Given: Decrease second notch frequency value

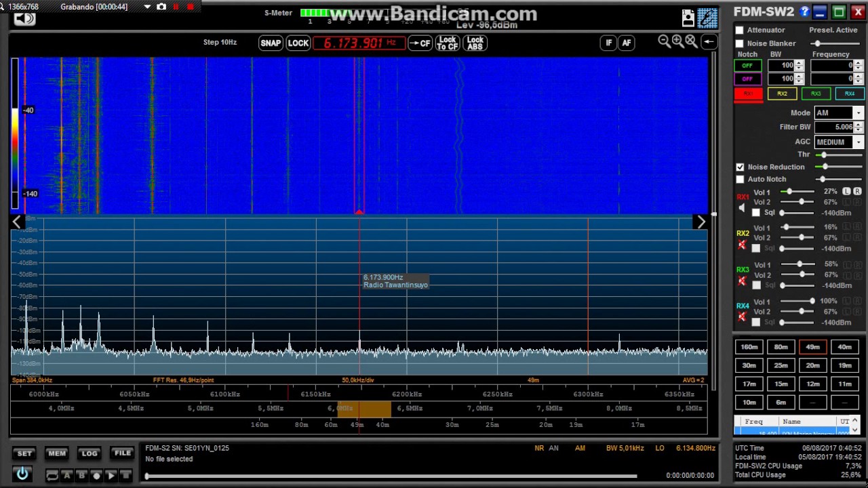Looking at the screenshot, I should click(x=859, y=81).
